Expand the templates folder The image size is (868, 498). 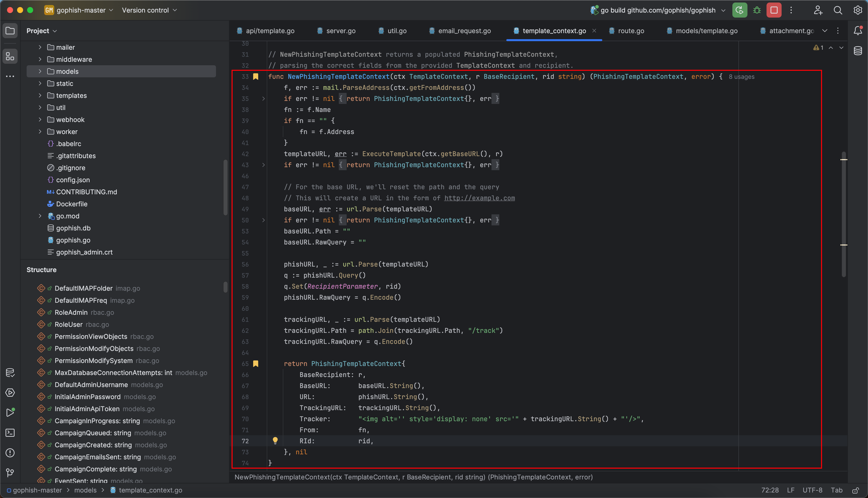[40, 95]
